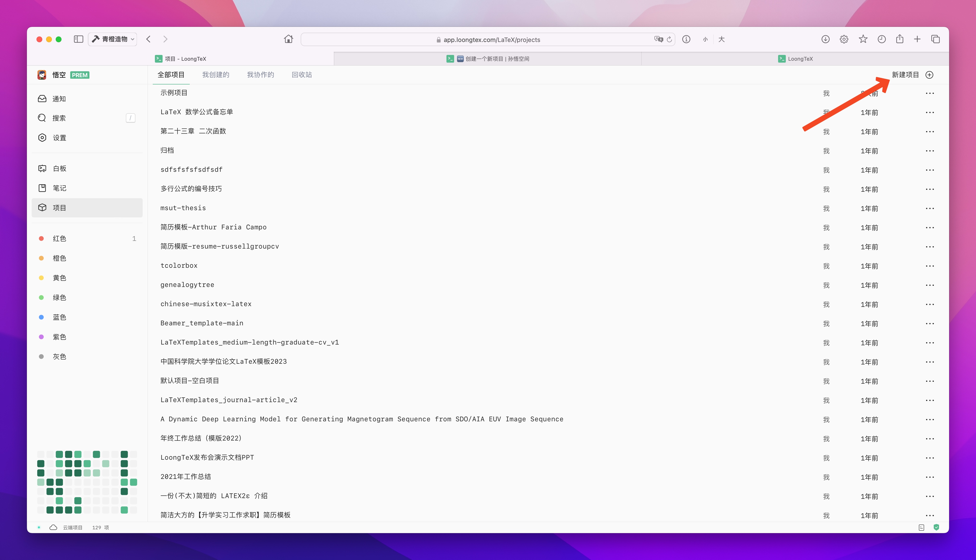The height and width of the screenshot is (560, 976).
Task: Click the browser home icon
Action: (288, 39)
